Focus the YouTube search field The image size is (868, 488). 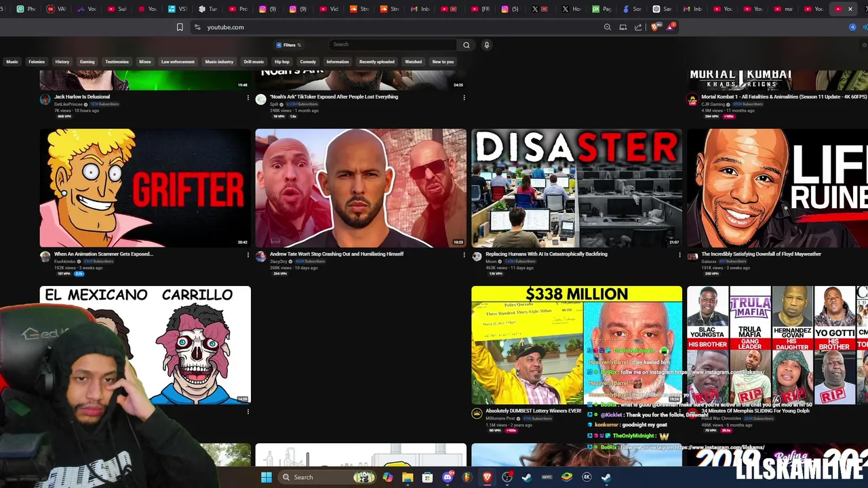click(394, 45)
